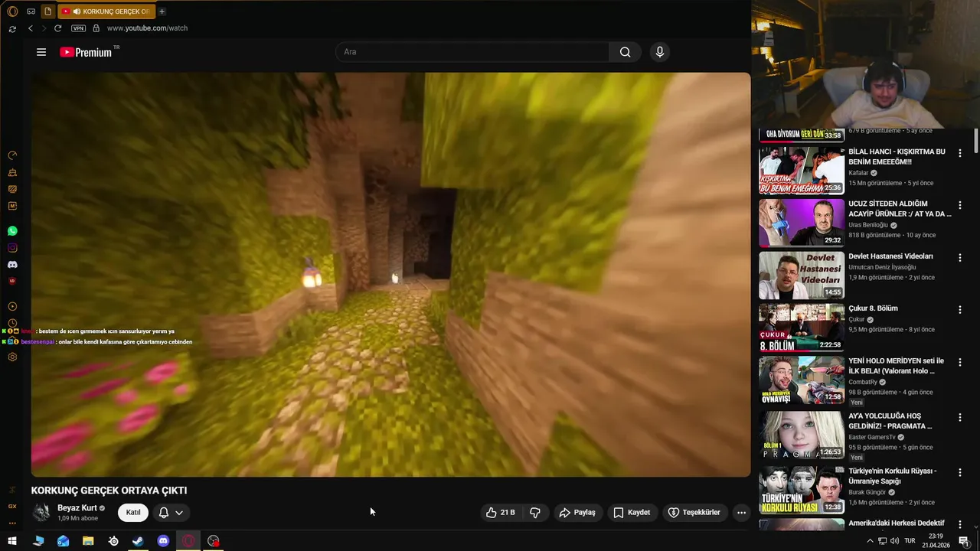This screenshot has height=551, width=980.
Task: Click the 'Teşekkürler' thanks button
Action: tap(694, 513)
